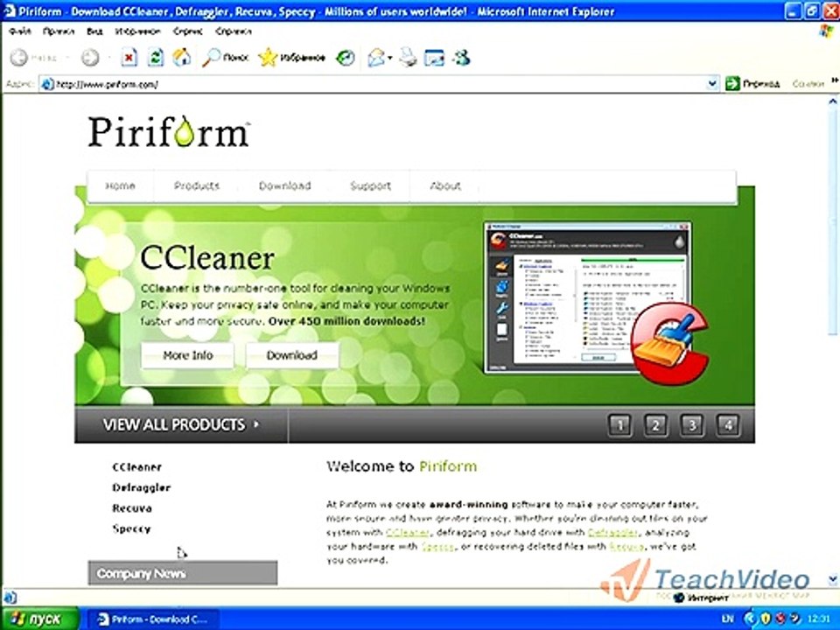Viewport: 840px width, 630px height.
Task: Open the Mail button dropdown arrow
Action: [390, 58]
